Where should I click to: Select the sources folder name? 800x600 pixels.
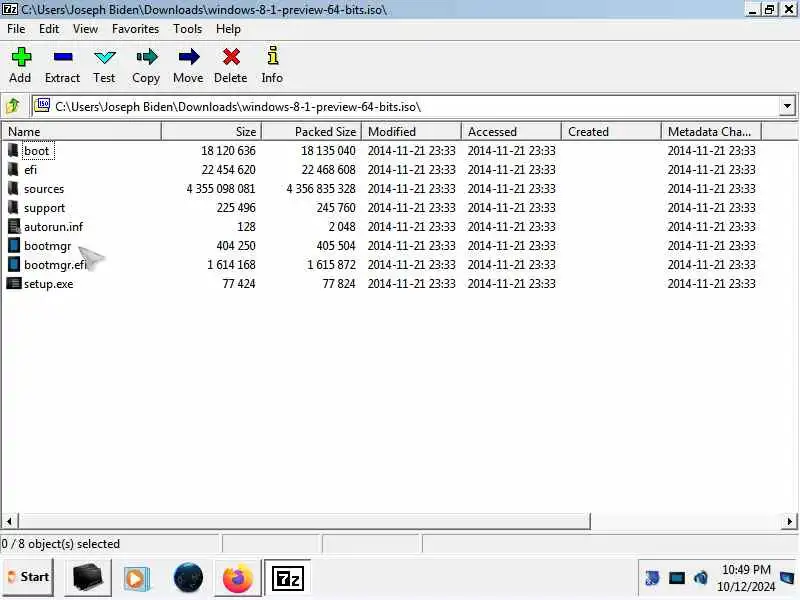click(44, 189)
